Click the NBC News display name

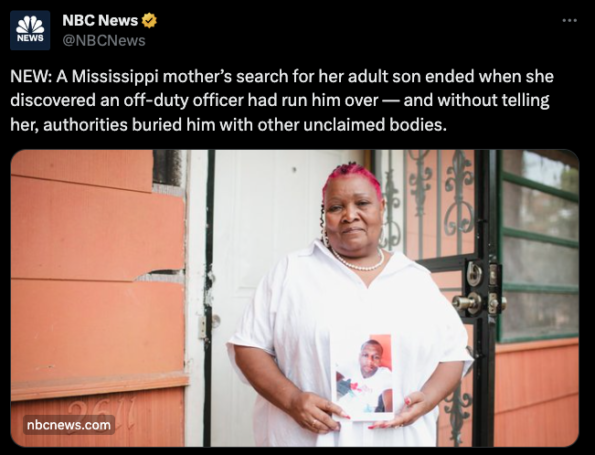coord(100,20)
